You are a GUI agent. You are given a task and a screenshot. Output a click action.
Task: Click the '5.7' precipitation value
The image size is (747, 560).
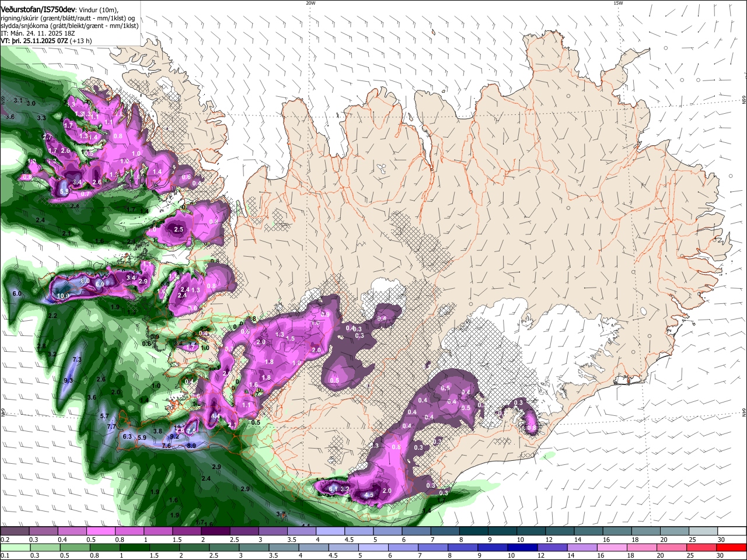tap(104, 416)
